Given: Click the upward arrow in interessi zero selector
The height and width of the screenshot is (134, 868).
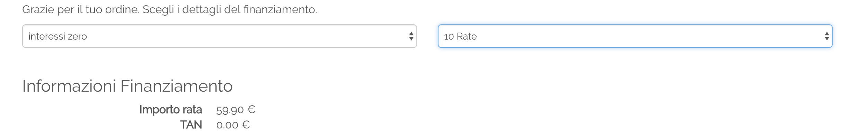Looking at the screenshot, I should [411, 33].
